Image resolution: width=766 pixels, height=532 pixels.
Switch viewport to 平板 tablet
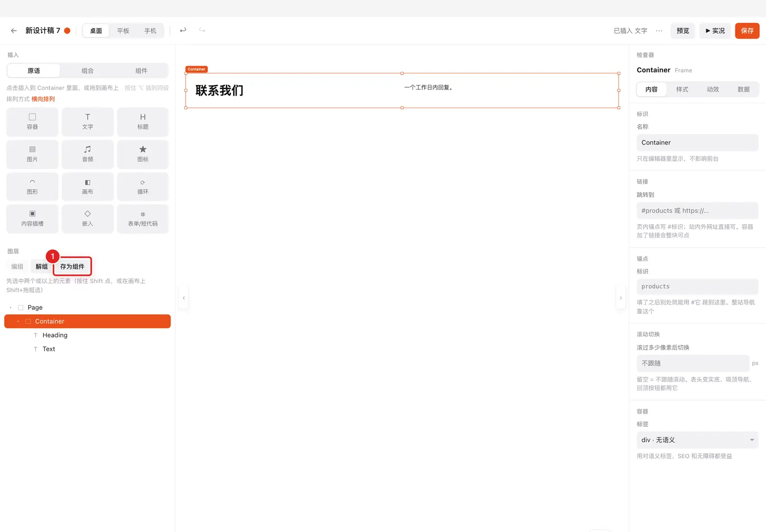point(123,31)
